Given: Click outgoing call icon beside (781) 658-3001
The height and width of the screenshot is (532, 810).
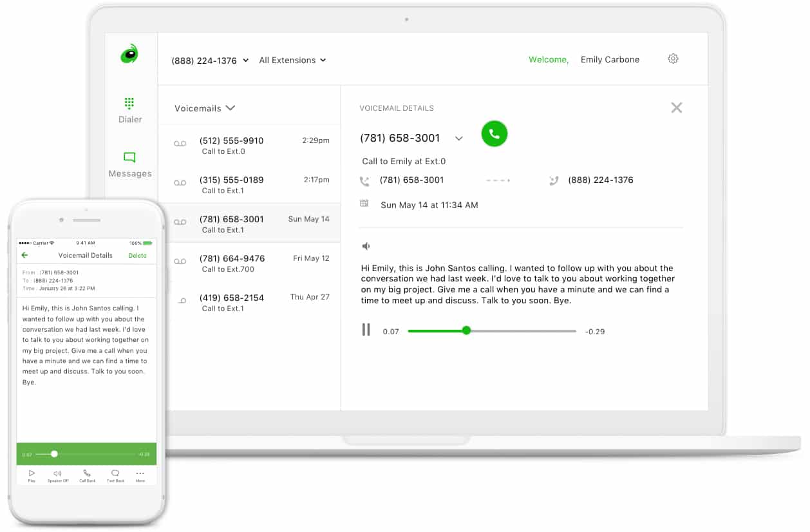Looking at the screenshot, I should (364, 181).
